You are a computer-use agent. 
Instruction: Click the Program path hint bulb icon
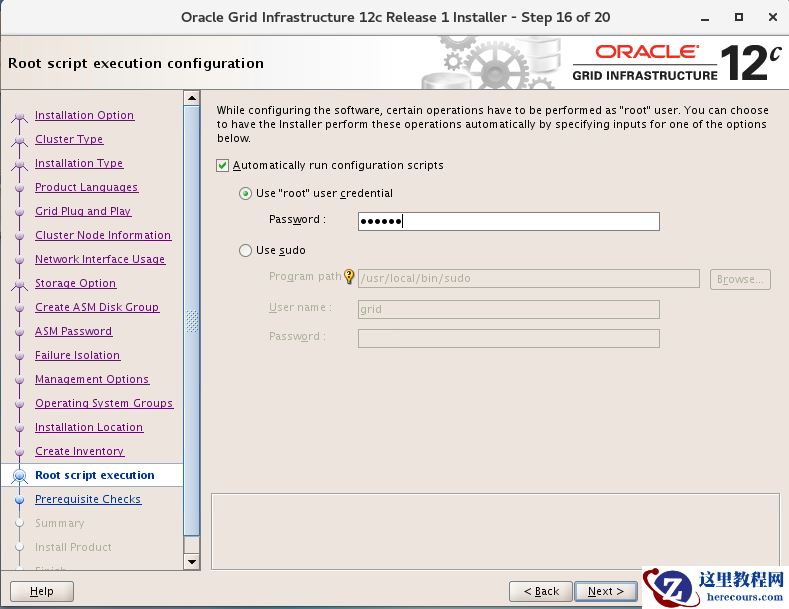tap(349, 276)
